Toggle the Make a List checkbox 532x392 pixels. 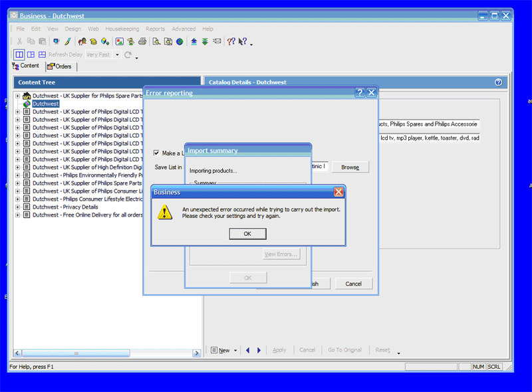click(x=156, y=153)
